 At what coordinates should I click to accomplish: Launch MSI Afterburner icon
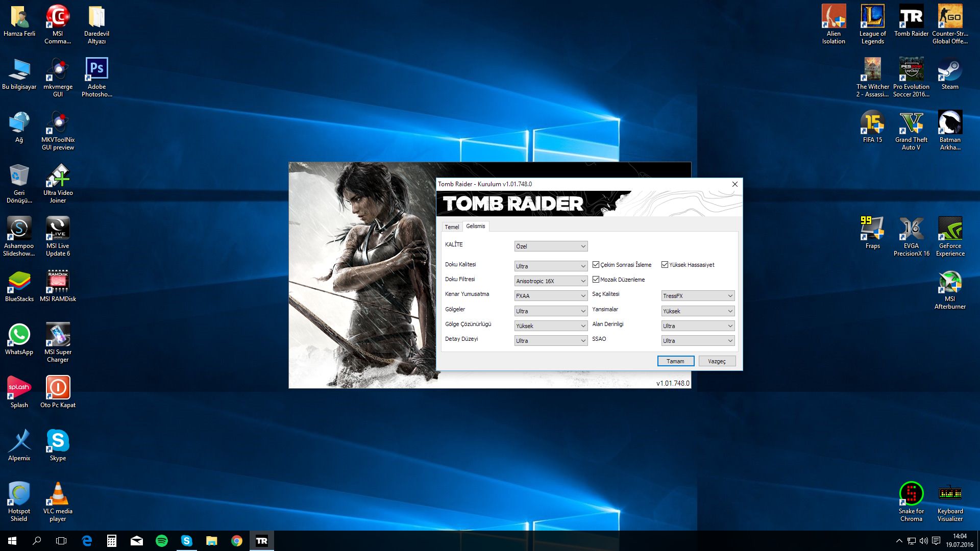coord(950,289)
